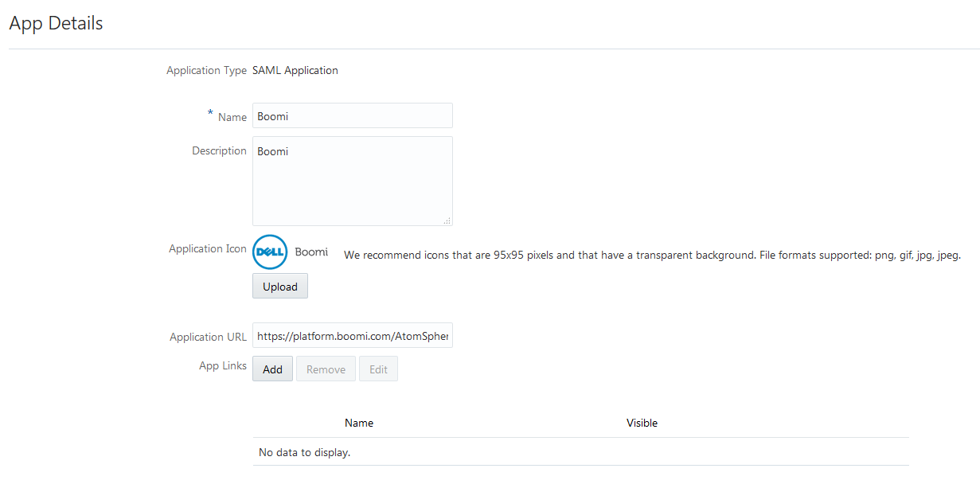The image size is (980, 484).
Task: Click the App Links label
Action: point(223,365)
